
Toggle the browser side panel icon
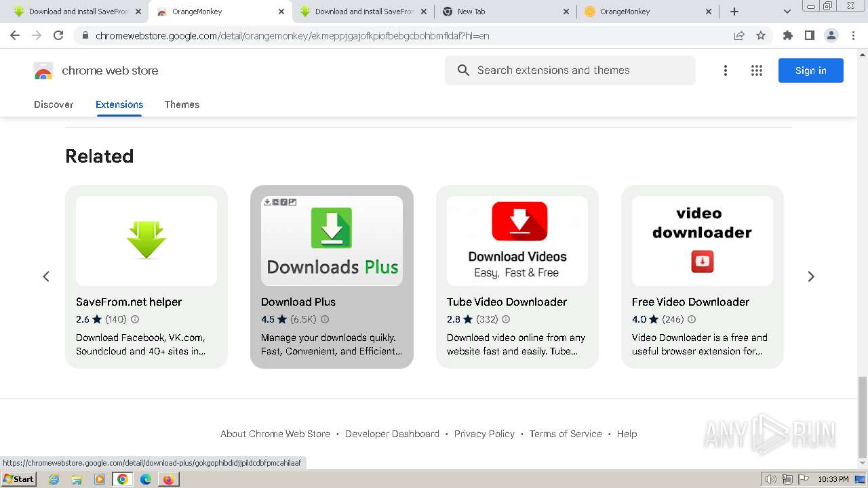(809, 35)
